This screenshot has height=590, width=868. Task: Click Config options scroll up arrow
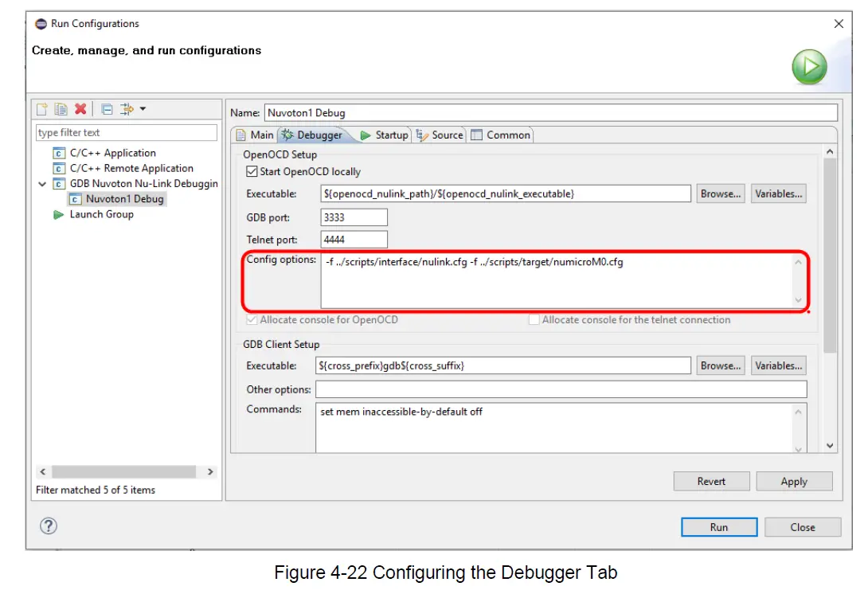798,262
